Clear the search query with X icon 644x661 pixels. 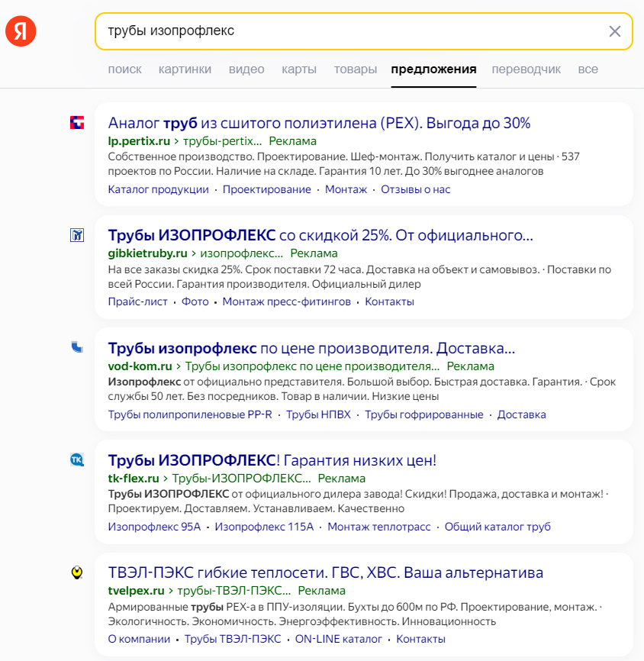coord(614,31)
